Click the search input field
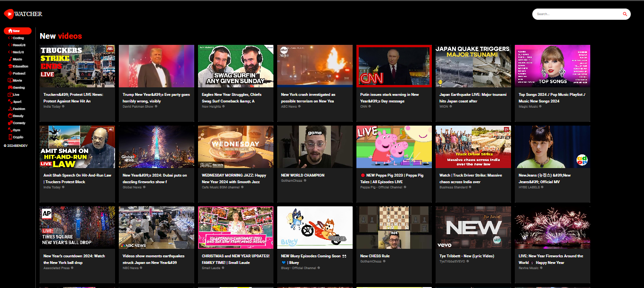The image size is (644, 288). coord(578,14)
